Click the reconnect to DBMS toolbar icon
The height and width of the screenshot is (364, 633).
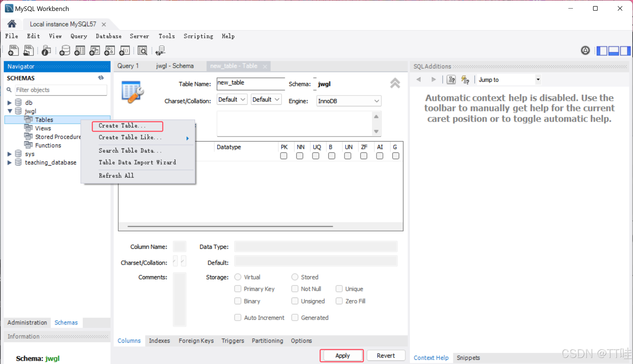(x=160, y=50)
